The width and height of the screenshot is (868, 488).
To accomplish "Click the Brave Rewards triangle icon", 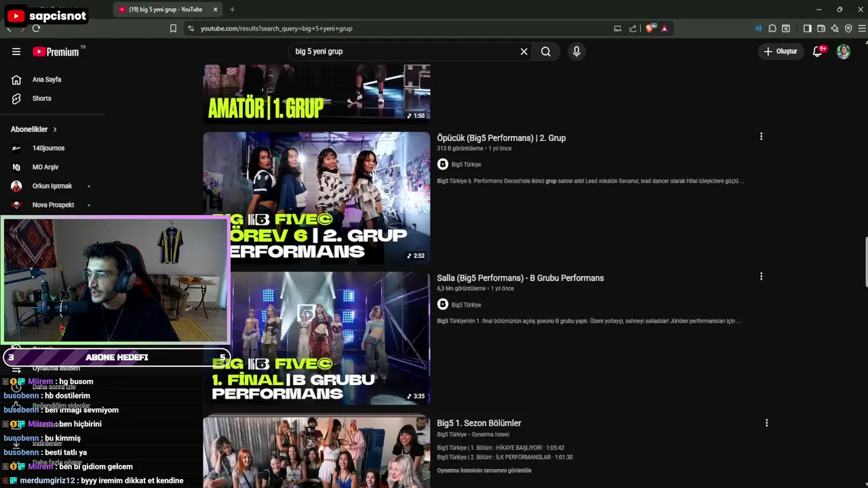I will click(x=665, y=28).
